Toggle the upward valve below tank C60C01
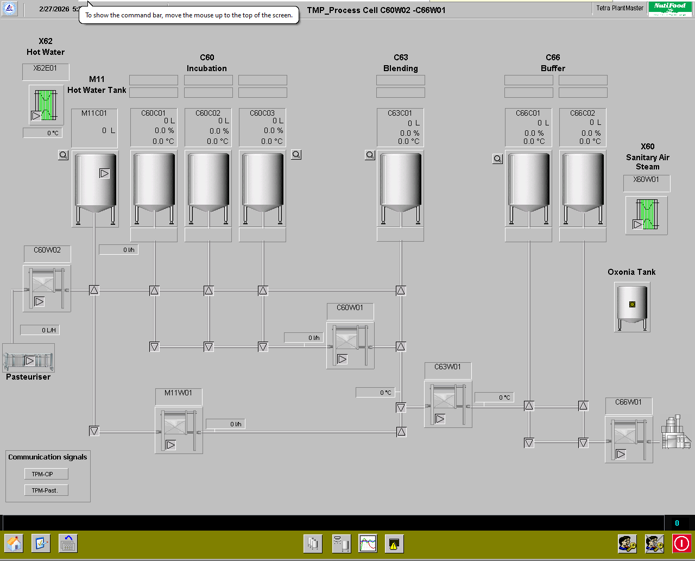695x561 pixels. [x=154, y=290]
